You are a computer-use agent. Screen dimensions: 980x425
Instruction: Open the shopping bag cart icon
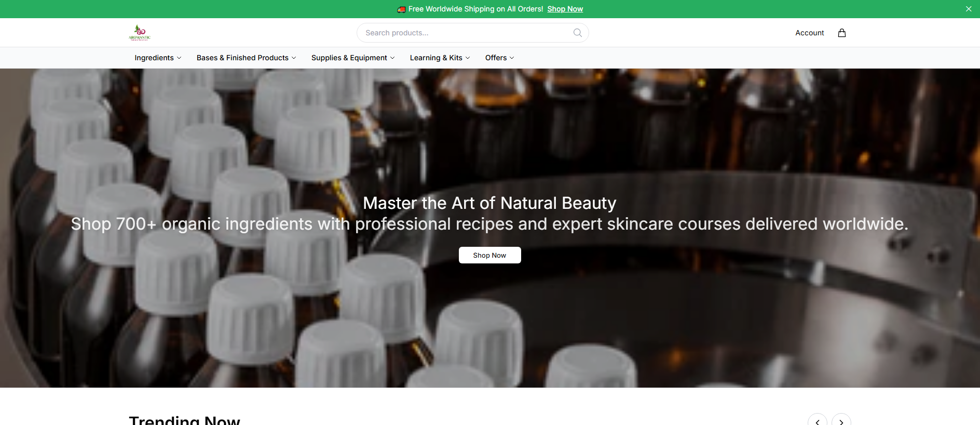click(841, 33)
